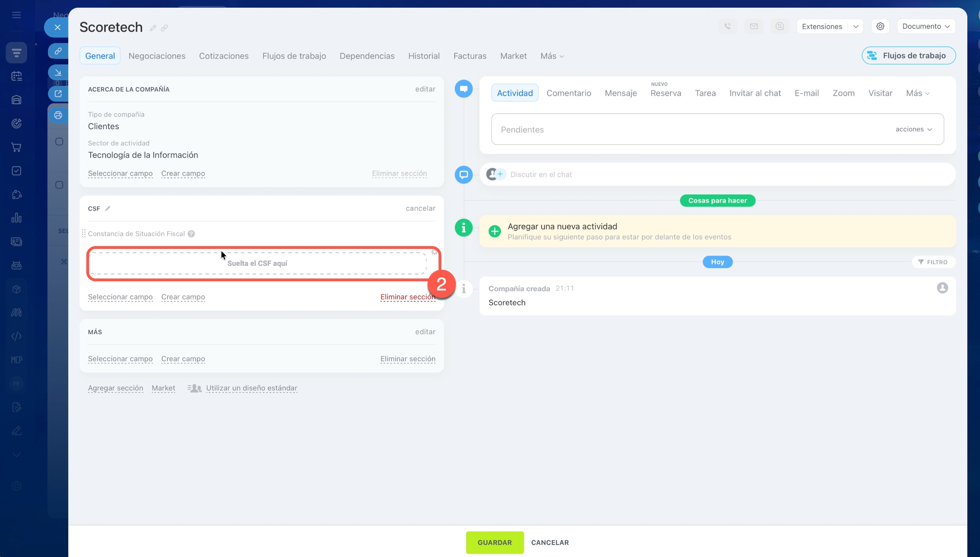The width and height of the screenshot is (980, 557).
Task: Expand the Extensiones dropdown arrow
Action: point(856,26)
